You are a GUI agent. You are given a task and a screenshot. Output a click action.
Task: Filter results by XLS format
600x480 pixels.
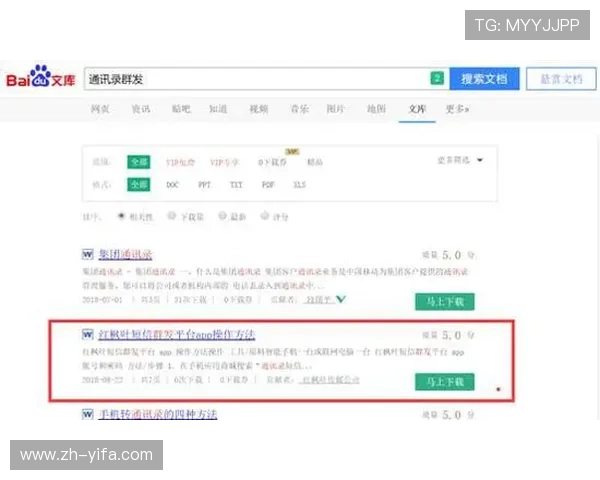point(299,185)
